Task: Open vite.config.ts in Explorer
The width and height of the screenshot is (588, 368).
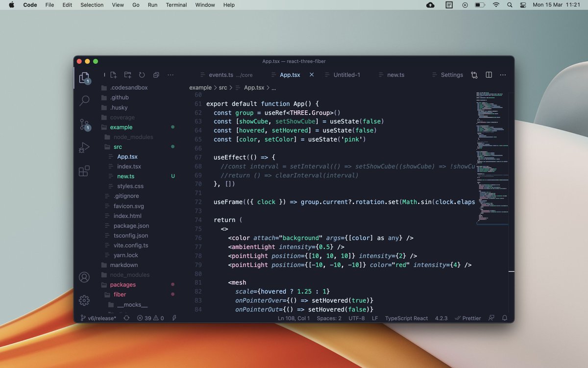Action: click(x=131, y=245)
